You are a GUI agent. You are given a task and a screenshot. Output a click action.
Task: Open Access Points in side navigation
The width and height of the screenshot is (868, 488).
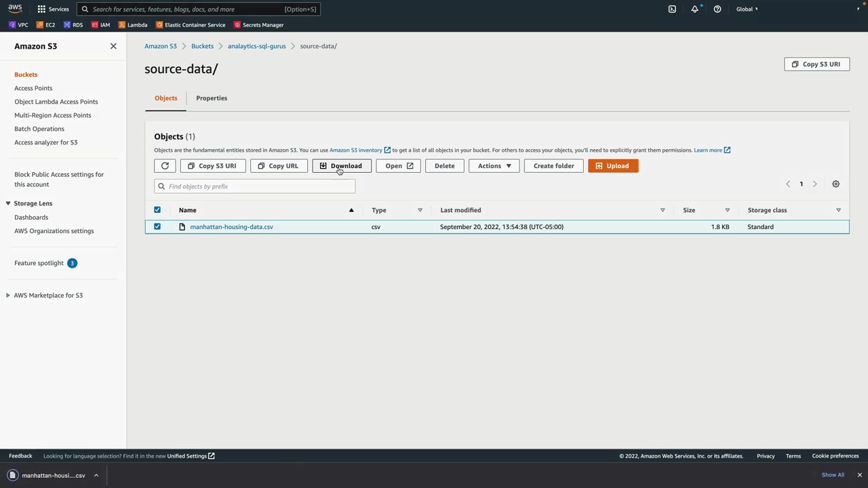(33, 88)
